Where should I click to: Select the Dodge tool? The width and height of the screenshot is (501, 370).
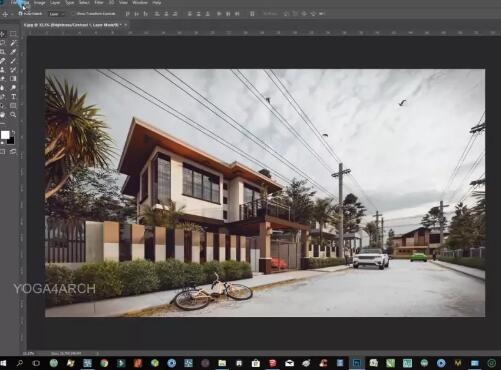13,88
